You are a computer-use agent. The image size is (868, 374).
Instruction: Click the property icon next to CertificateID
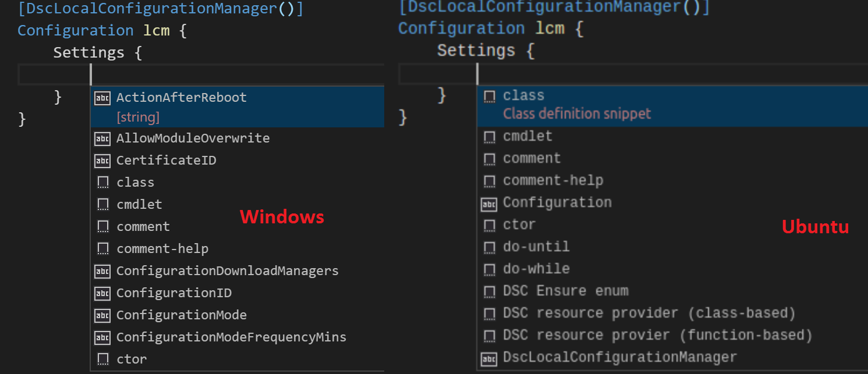(102, 161)
